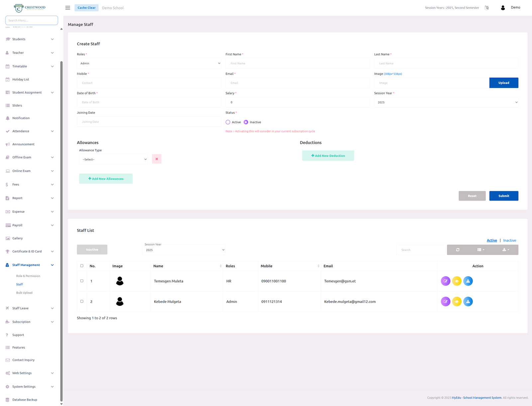The height and width of the screenshot is (406, 532).
Task: Click the hamburger menu toggle icon
Action: (x=67, y=8)
